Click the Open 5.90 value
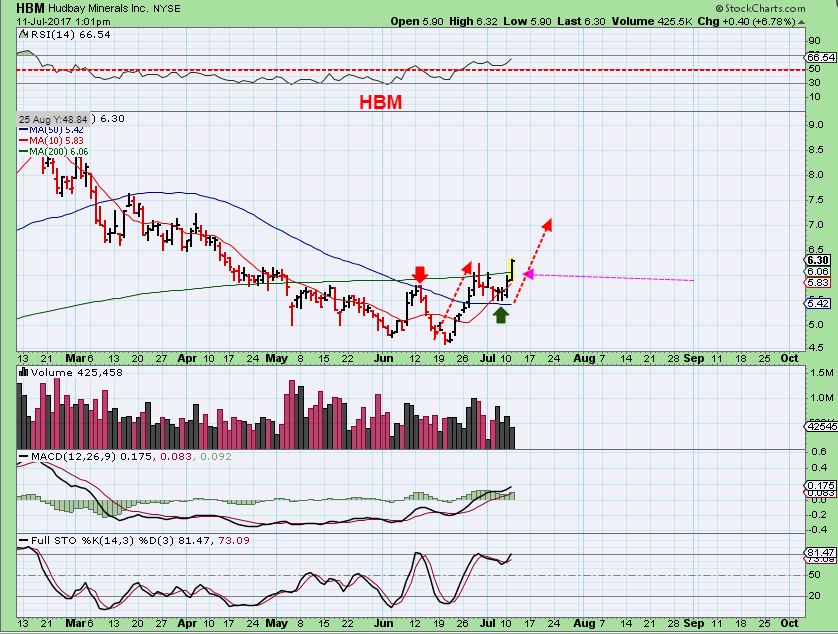The height and width of the screenshot is (634, 838). coord(417,21)
